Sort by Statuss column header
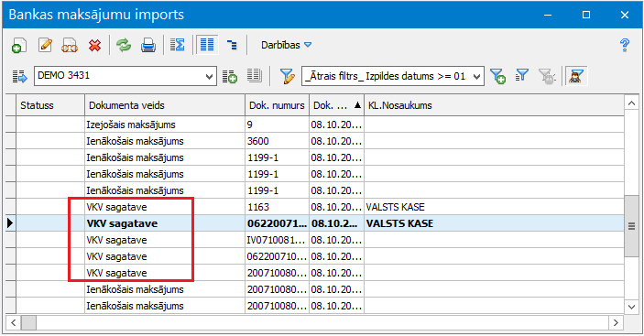The height and width of the screenshot is (336, 644). tap(50, 105)
